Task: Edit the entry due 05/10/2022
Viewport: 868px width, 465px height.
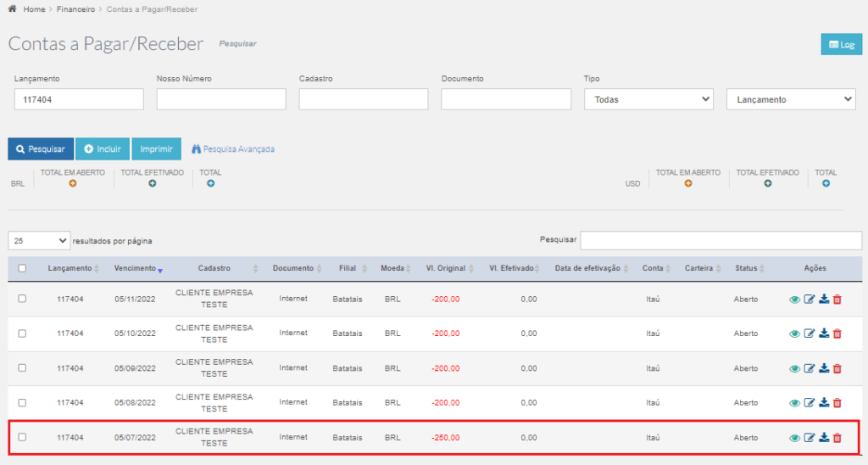Action: (x=810, y=333)
